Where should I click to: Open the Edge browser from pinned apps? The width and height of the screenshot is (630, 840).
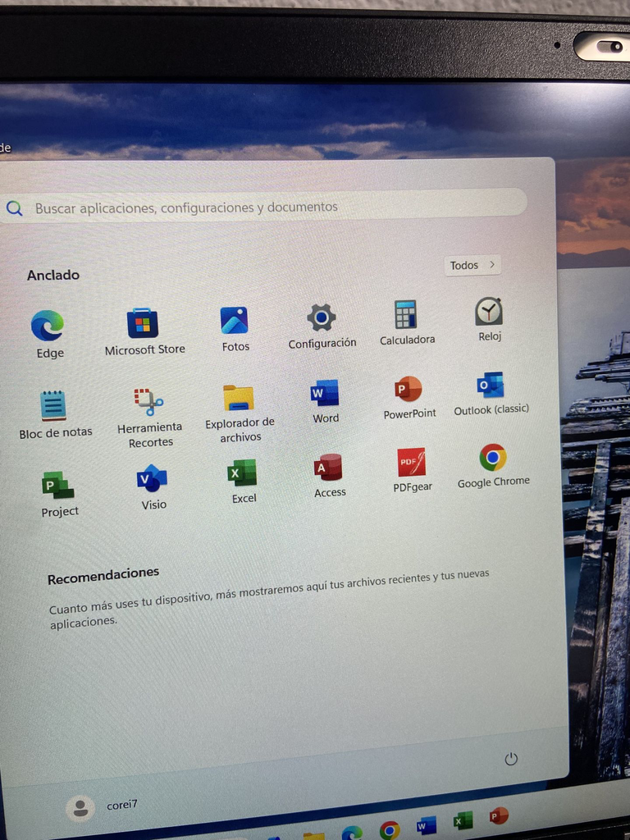coord(48,334)
